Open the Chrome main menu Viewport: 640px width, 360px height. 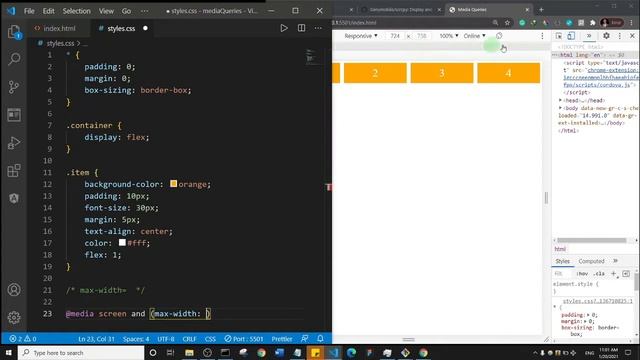631,23
